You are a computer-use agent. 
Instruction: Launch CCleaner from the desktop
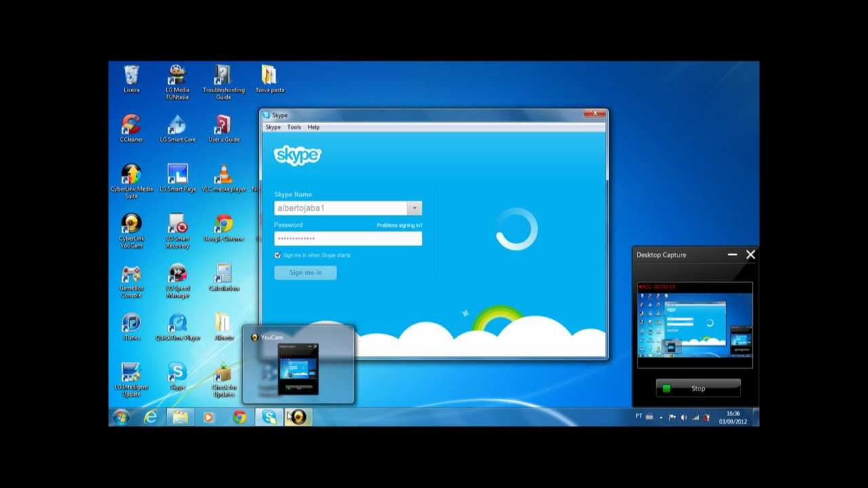coord(132,128)
